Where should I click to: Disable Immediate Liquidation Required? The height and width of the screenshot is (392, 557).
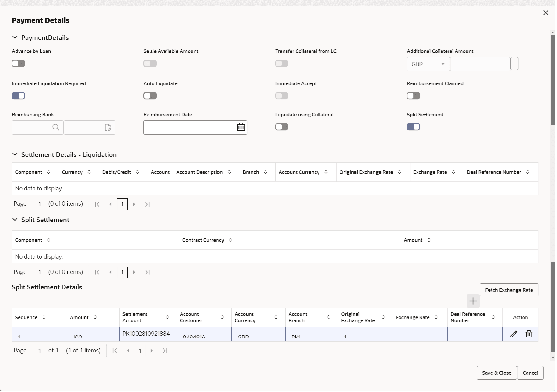tap(18, 96)
